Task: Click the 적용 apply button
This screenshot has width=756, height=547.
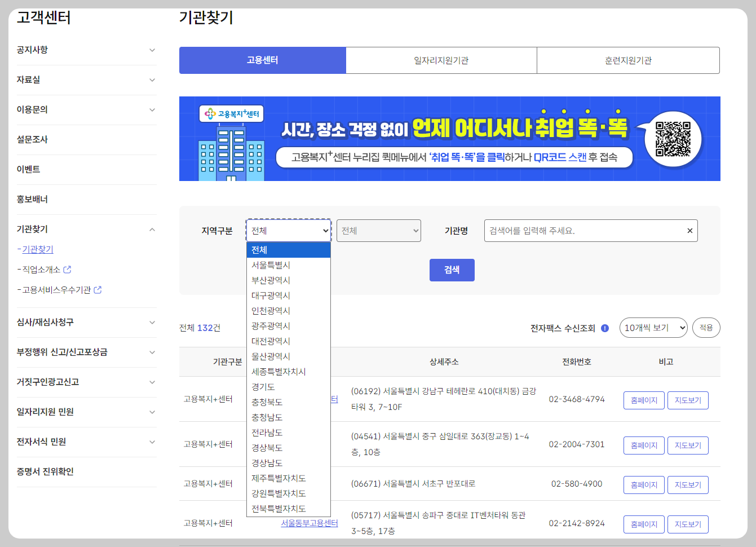Action: click(705, 328)
